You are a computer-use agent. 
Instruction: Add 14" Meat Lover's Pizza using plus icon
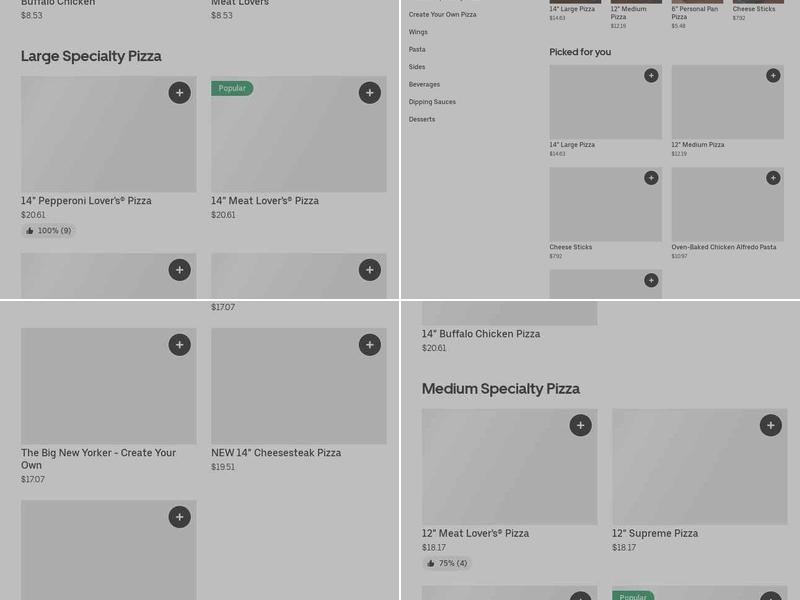pos(370,93)
